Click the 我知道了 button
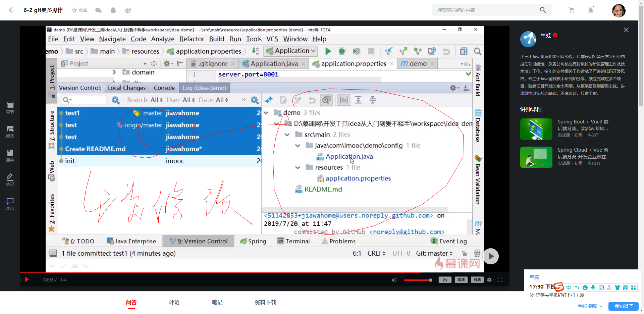Viewport: 644px width, 314px height. coord(624,306)
